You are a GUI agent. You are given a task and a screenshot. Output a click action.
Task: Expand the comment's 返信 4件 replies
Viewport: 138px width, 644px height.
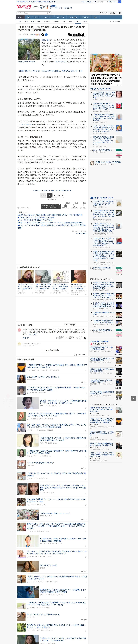coord(26,338)
